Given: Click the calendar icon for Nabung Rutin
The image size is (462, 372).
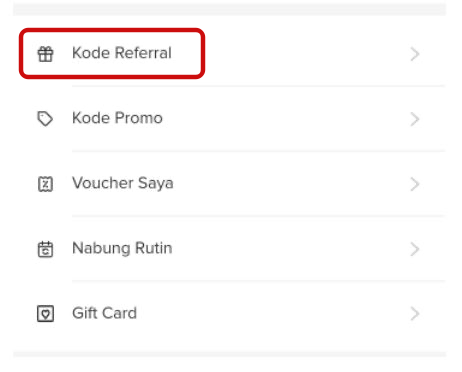Looking at the screenshot, I should (45, 249).
